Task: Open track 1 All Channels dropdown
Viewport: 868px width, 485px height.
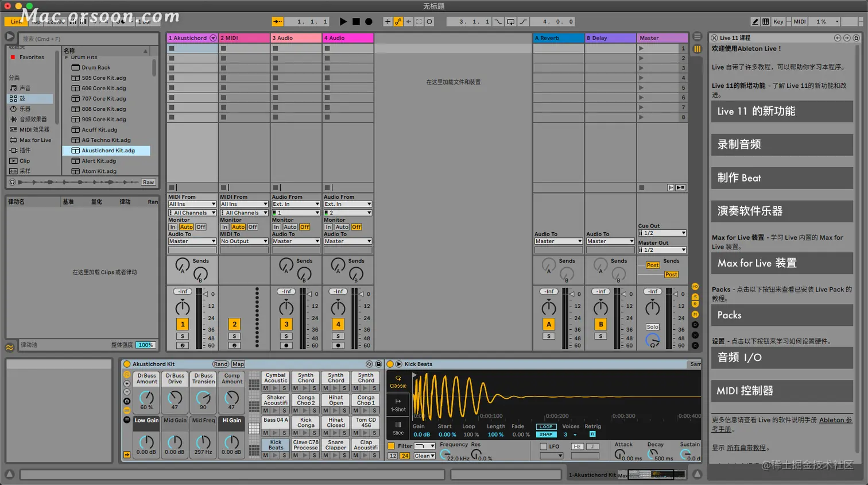Action: [192, 213]
